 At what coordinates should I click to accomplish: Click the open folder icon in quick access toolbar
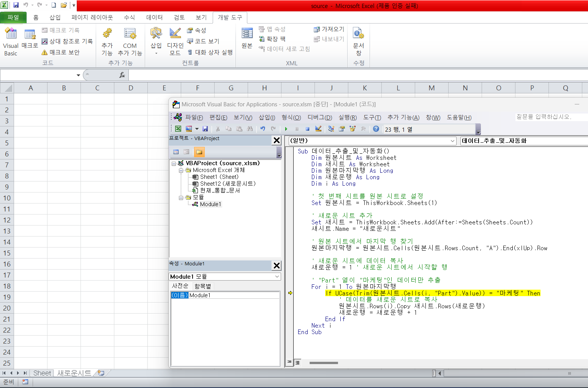click(64, 5)
